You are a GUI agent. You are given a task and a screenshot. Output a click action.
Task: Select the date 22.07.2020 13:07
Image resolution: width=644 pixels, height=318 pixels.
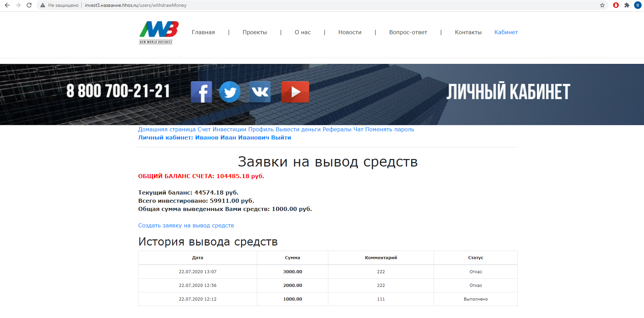click(198, 272)
